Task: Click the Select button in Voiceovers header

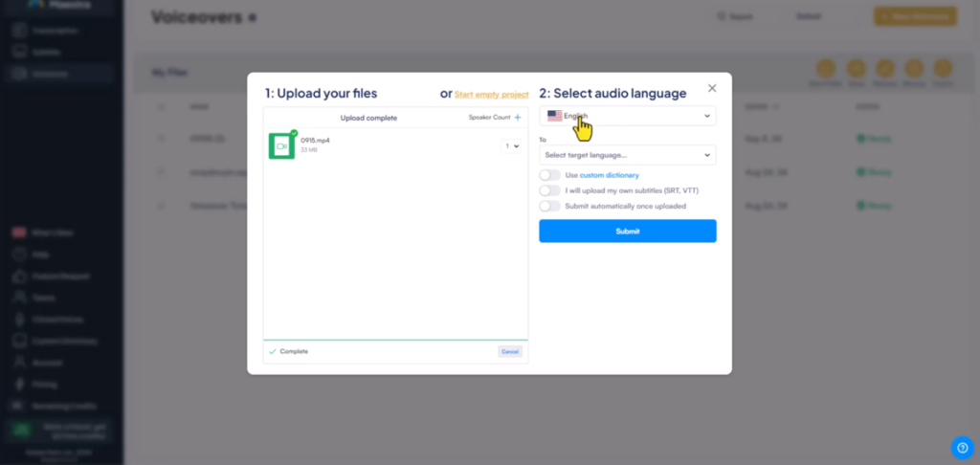Action: (x=808, y=16)
